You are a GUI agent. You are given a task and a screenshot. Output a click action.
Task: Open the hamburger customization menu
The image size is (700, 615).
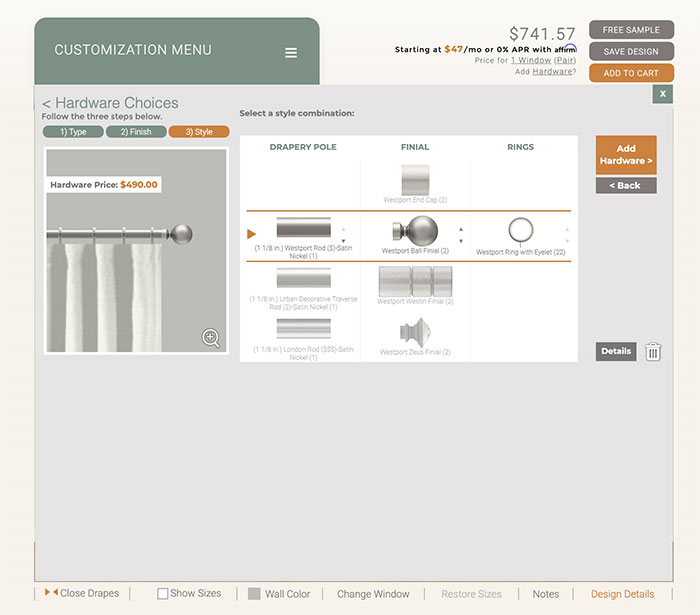point(291,53)
